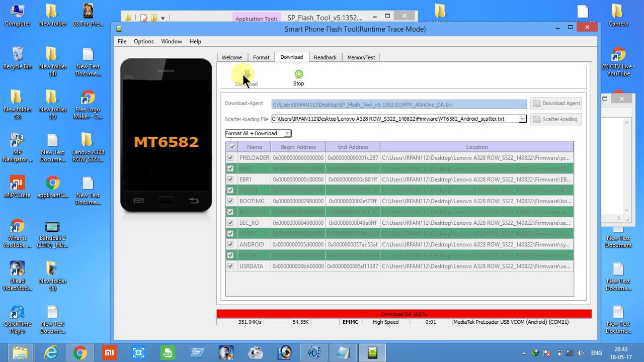Open What is YouTube Chrome shortcut

point(17,233)
